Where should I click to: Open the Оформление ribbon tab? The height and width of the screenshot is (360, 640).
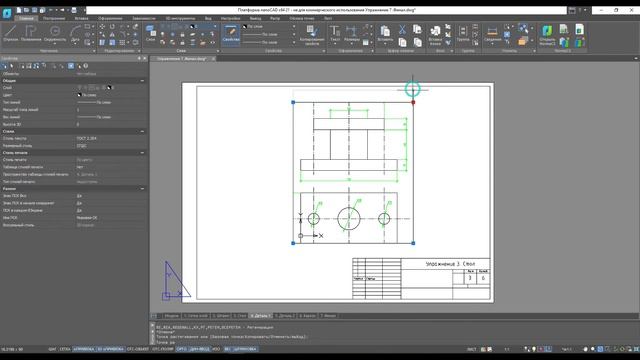(x=110, y=18)
